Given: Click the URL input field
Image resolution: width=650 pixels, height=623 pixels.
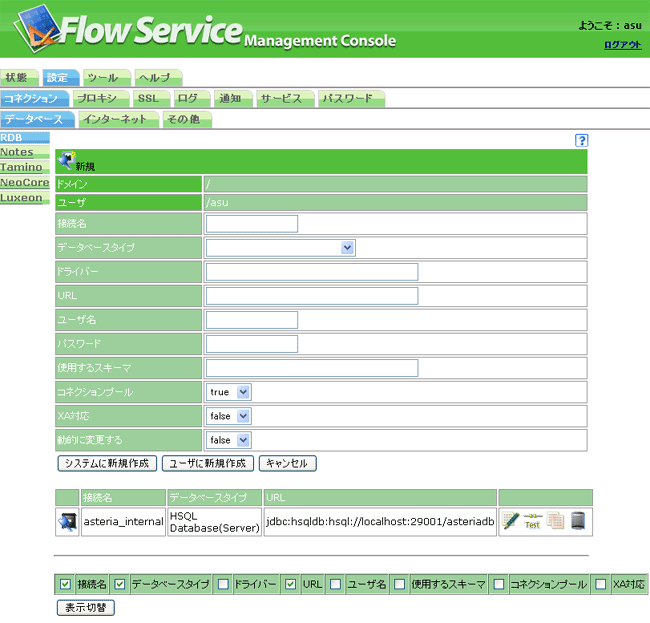Looking at the screenshot, I should 311,296.
